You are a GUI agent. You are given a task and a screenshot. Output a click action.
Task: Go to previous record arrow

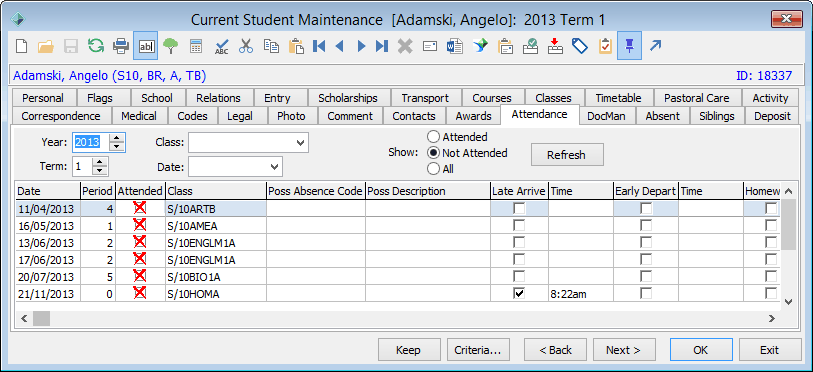[x=340, y=47]
